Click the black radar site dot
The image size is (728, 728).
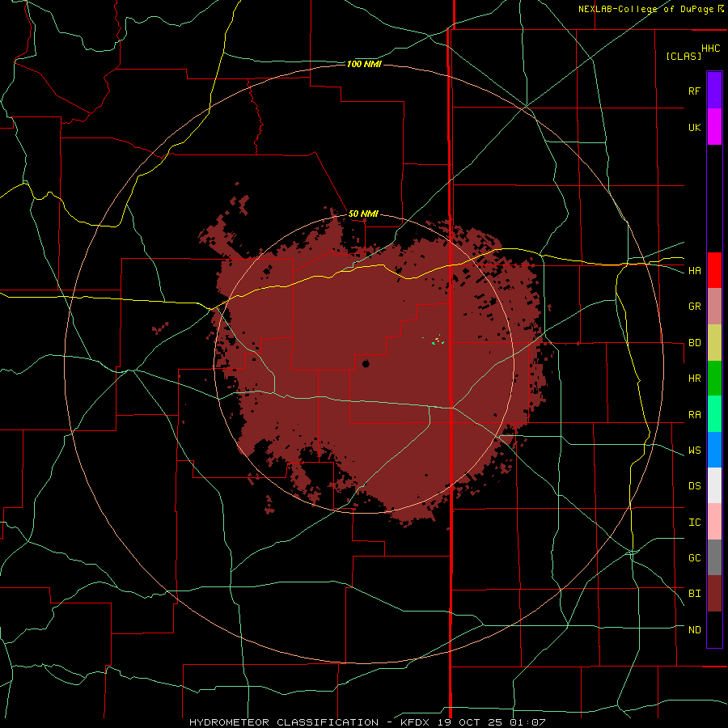point(366,364)
